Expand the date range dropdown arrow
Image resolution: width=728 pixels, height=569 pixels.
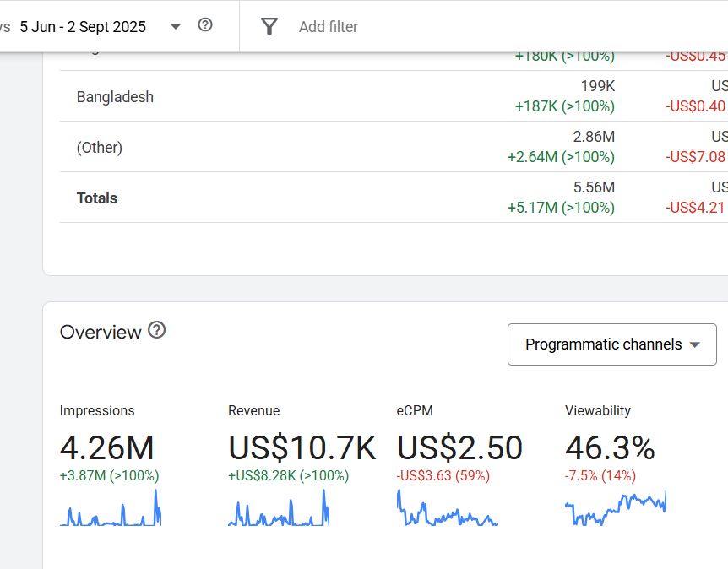(176, 26)
